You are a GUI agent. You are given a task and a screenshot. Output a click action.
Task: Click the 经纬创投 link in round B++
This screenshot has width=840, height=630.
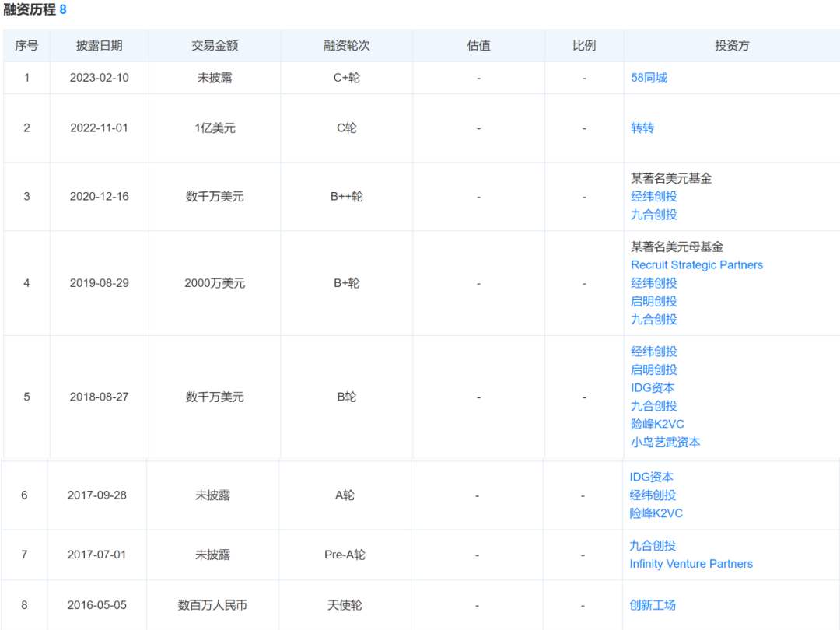coord(653,197)
